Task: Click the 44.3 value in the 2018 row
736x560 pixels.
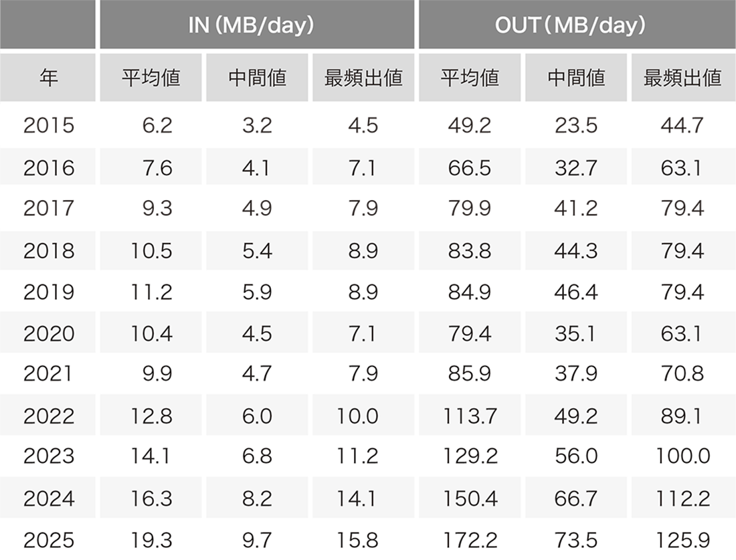Action: tap(576, 251)
